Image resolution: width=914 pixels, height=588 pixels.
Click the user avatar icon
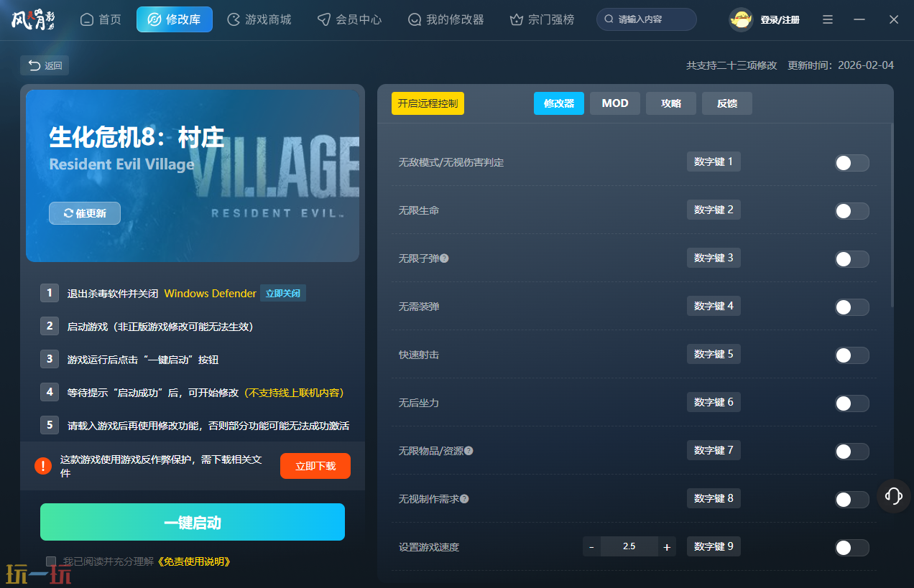click(741, 19)
